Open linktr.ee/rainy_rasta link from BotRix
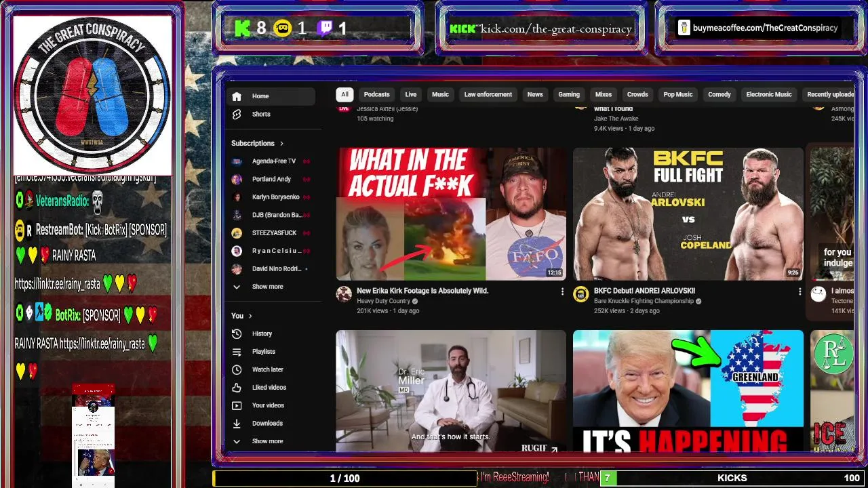Viewport: 868px width, 488px height. coord(102,344)
